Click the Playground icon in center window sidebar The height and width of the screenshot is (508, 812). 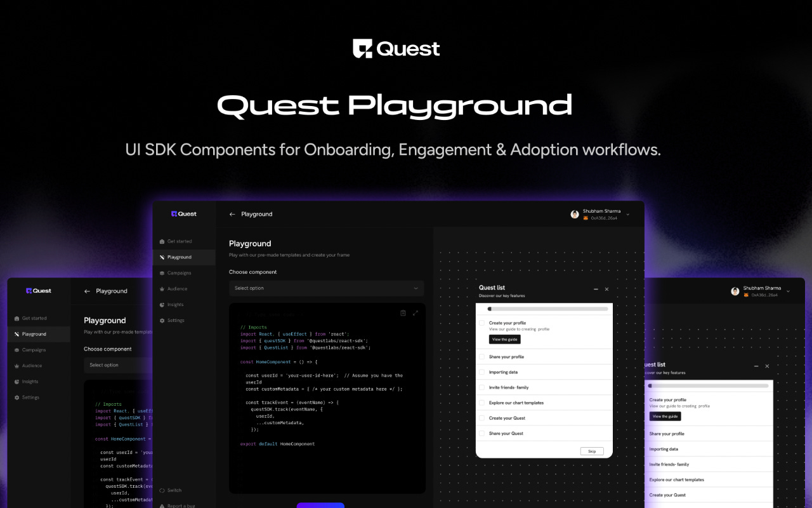[x=162, y=257]
